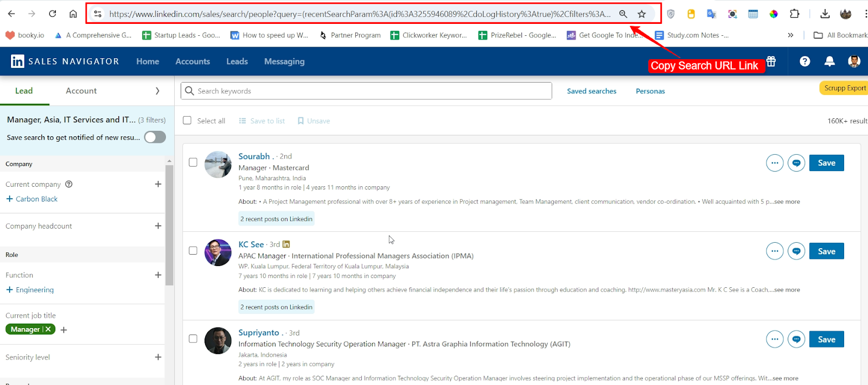Image resolution: width=868 pixels, height=385 pixels.
Task: Click the LinkedIn premium badge next to KC See
Action: pos(286,244)
